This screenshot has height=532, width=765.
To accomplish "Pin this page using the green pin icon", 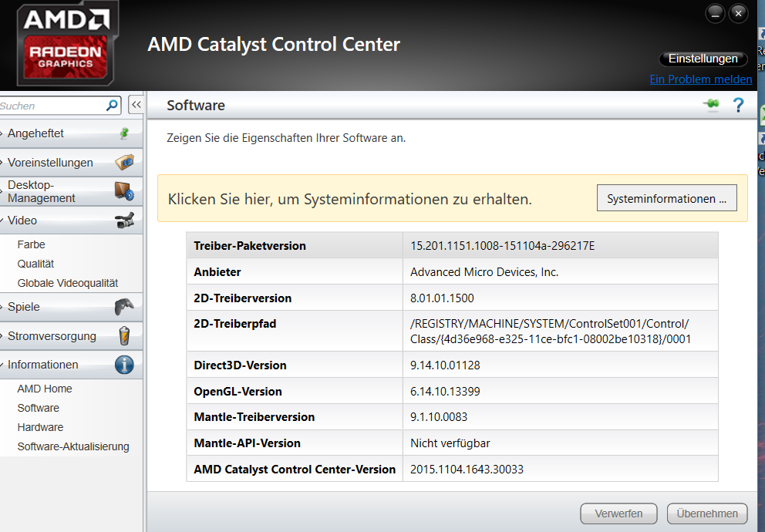I will (x=711, y=104).
